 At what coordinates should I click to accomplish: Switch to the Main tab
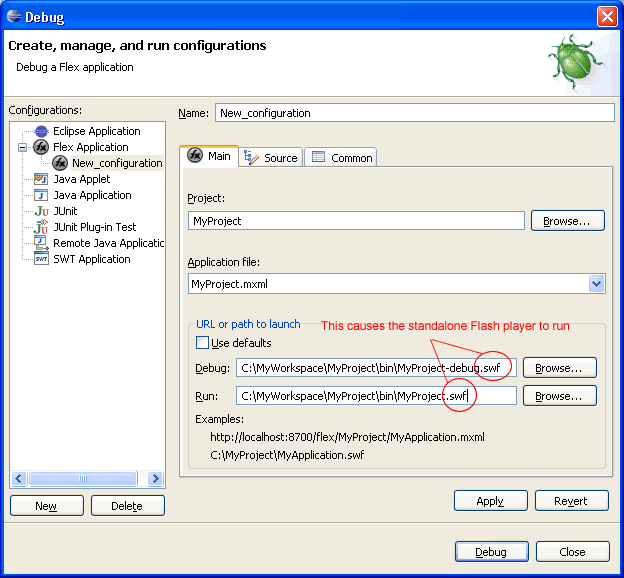tap(209, 156)
